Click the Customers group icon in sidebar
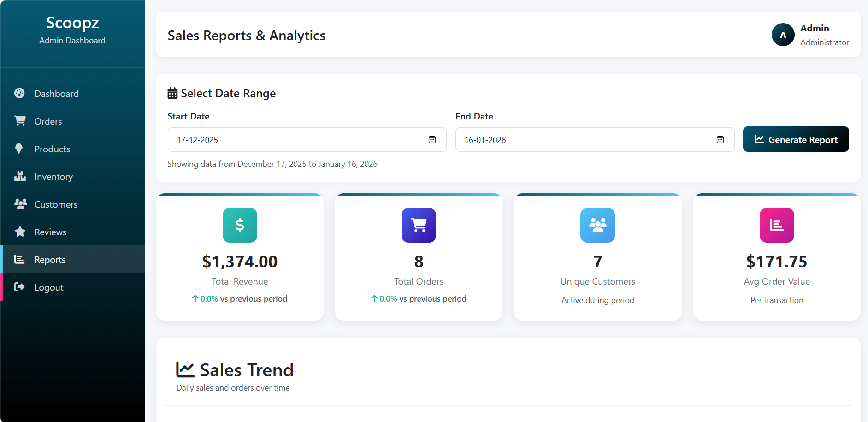 20,204
